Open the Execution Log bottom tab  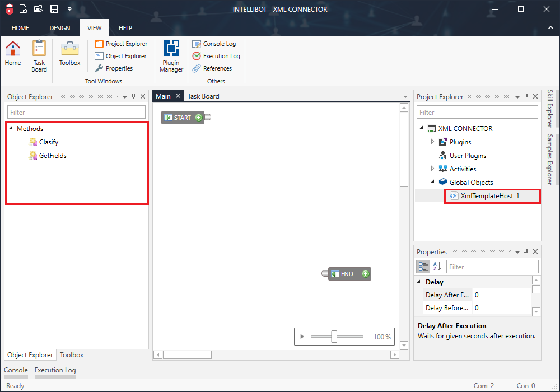pyautogui.click(x=55, y=370)
